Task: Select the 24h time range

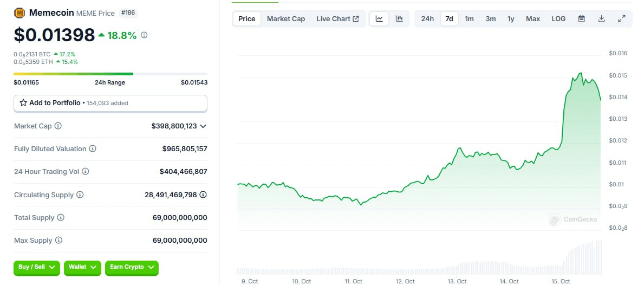Action: click(427, 19)
